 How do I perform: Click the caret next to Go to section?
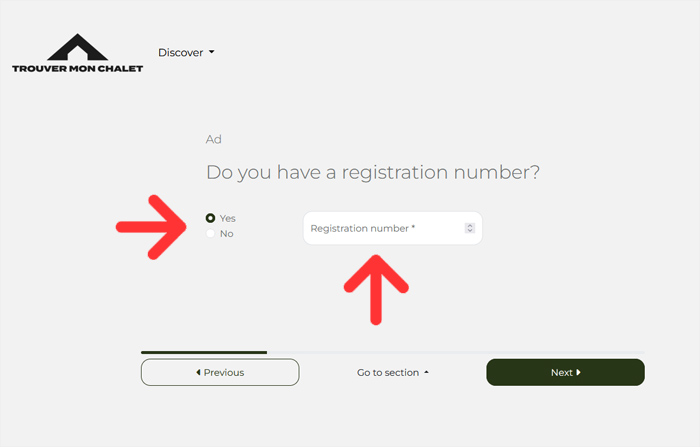[x=426, y=372]
